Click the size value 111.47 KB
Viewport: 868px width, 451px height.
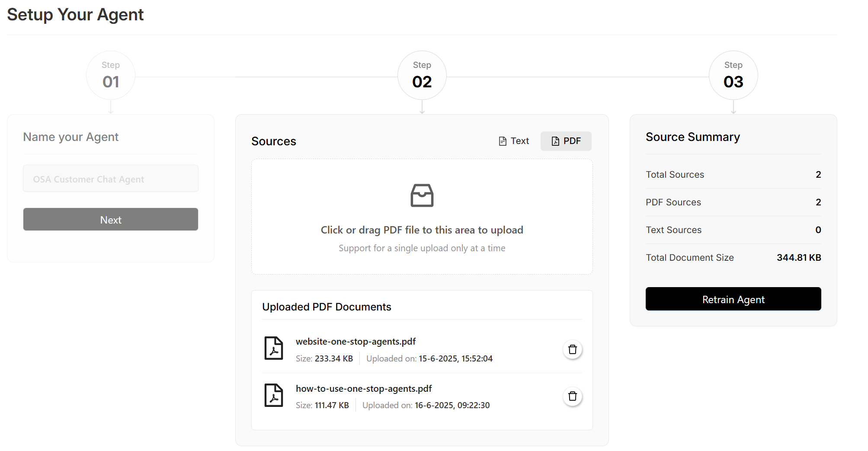332,405
